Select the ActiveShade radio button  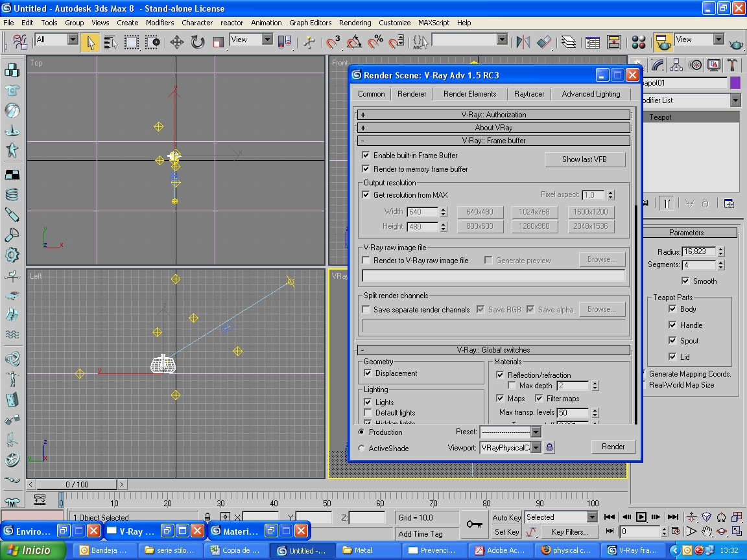click(x=361, y=448)
